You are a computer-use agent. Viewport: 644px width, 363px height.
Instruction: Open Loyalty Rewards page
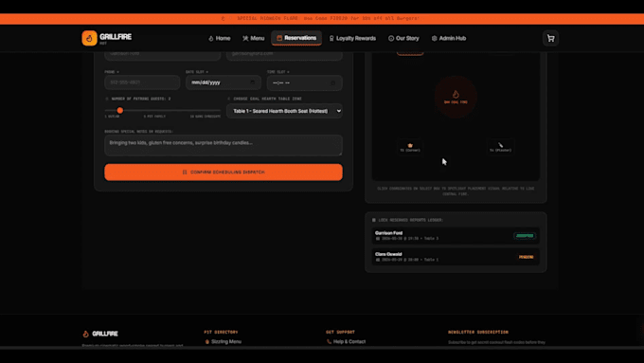[352, 38]
